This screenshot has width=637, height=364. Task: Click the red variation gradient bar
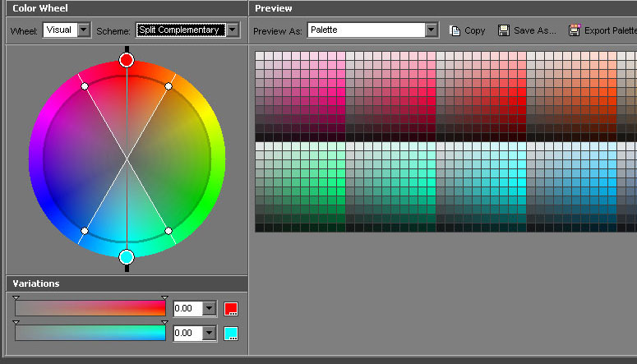[90, 308]
